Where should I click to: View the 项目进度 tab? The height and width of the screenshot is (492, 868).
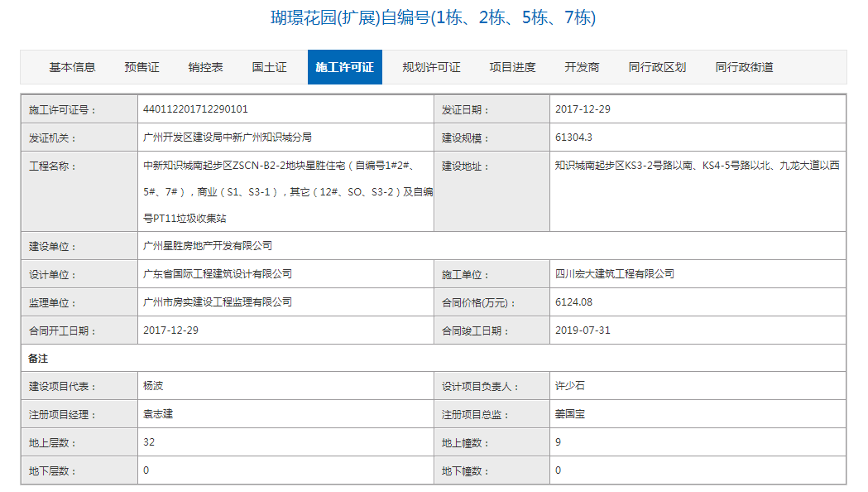(x=512, y=67)
